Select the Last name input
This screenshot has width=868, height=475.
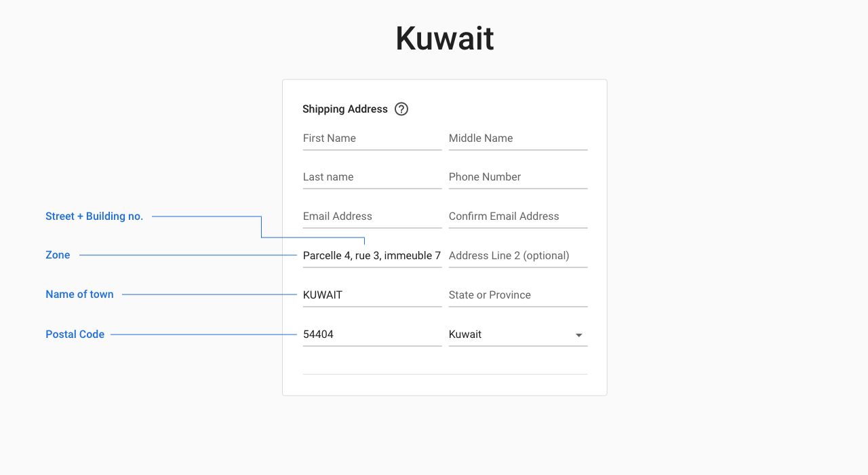[372, 177]
